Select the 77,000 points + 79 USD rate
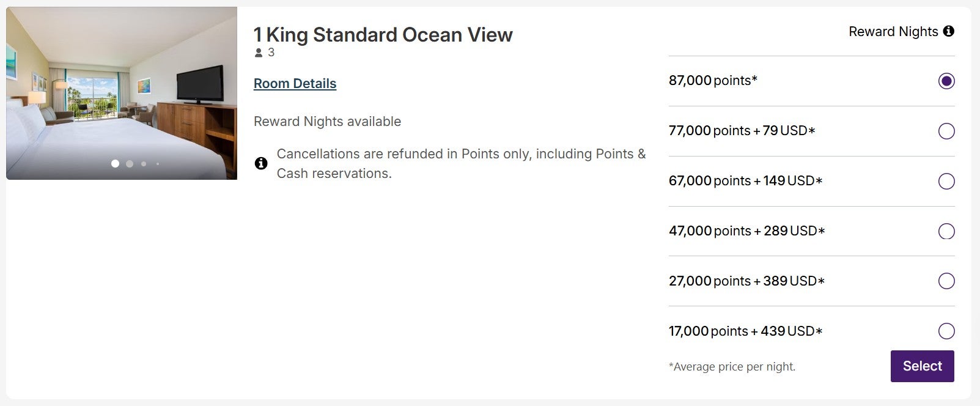The height and width of the screenshot is (406, 980). point(946,131)
